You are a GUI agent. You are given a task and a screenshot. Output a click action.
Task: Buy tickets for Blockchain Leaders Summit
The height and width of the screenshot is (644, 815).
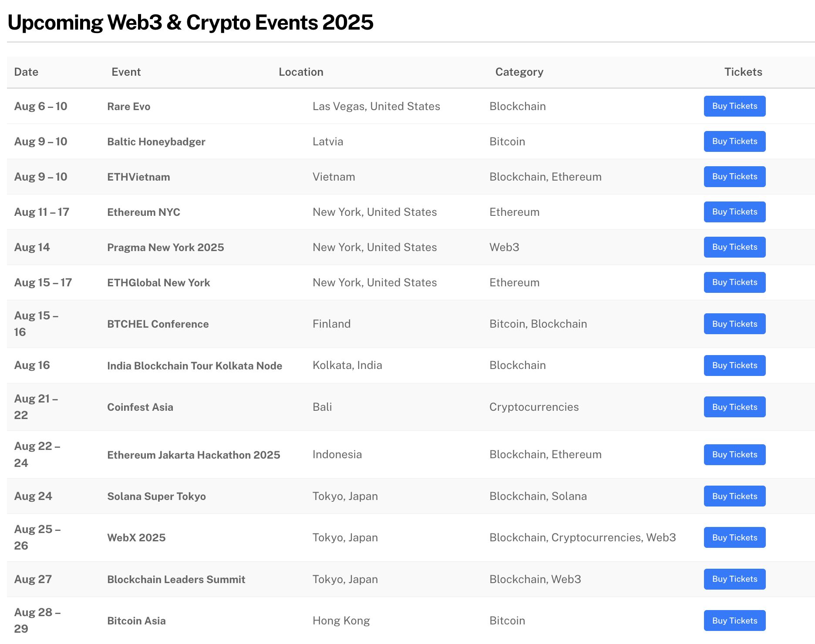click(x=734, y=579)
